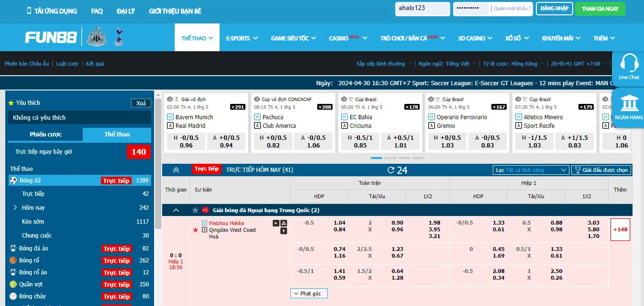Click the Quên mật khẩu link
This screenshot has height=306, width=644.
512,9
